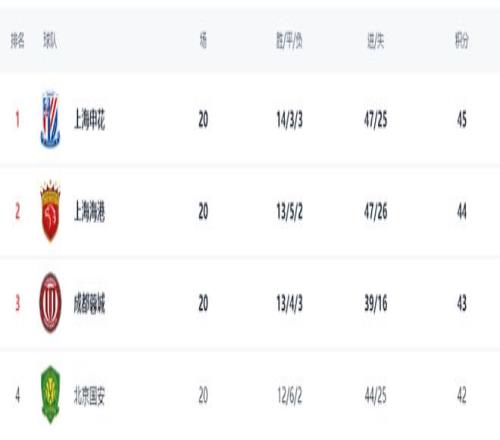Click 北京国安's 42 points value
Viewport: 500px width, 440px height.
coord(462,396)
